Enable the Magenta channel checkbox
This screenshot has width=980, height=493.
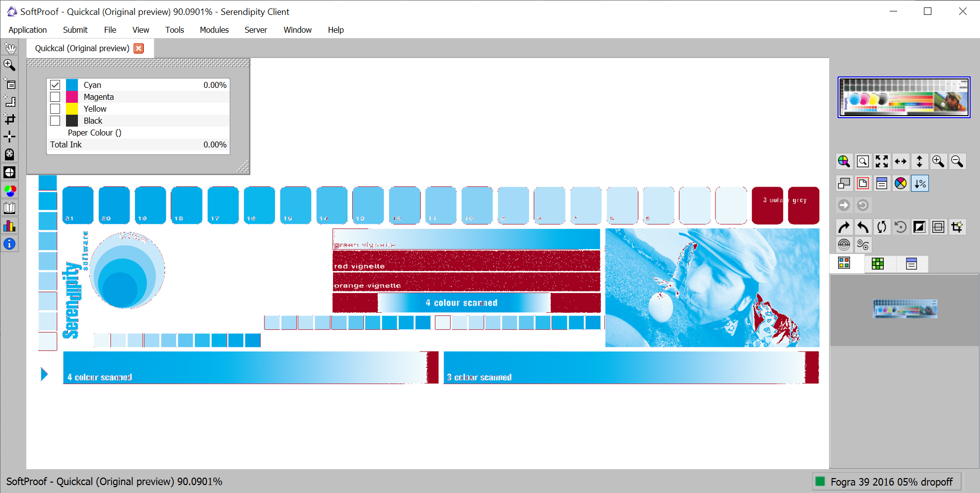55,97
